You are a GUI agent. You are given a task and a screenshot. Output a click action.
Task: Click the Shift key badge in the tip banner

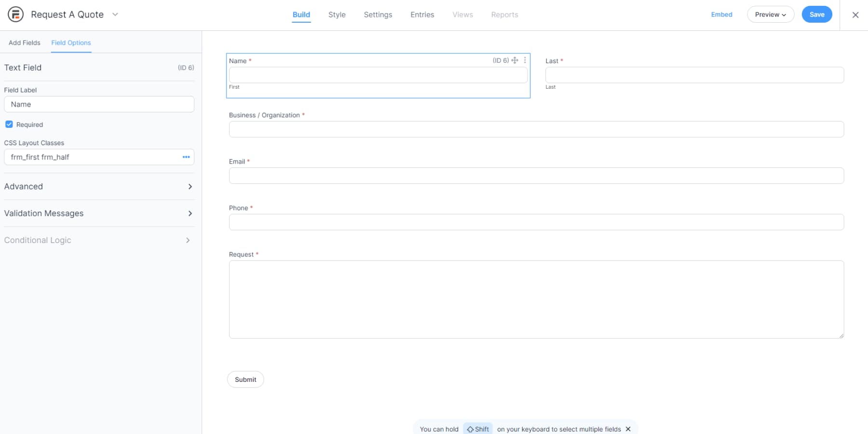click(477, 429)
